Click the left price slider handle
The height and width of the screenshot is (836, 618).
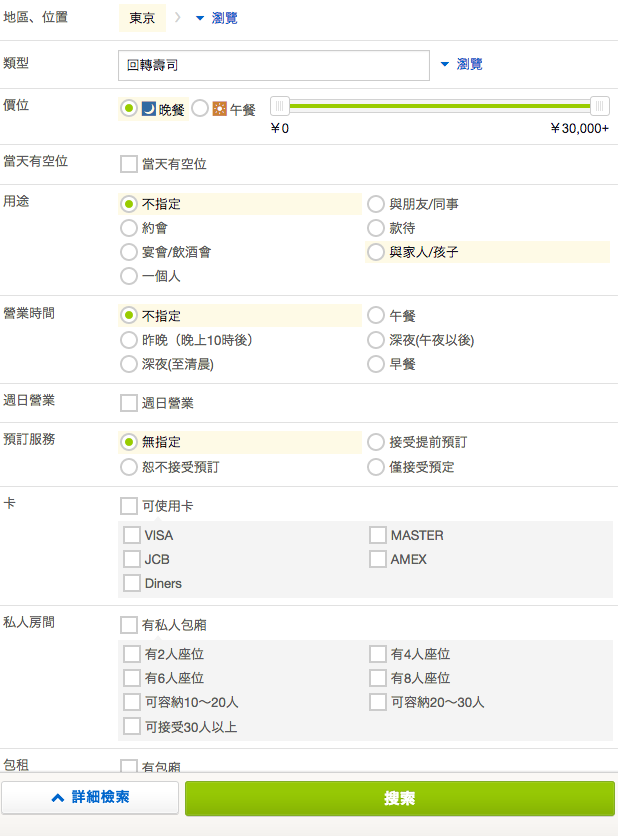click(281, 106)
